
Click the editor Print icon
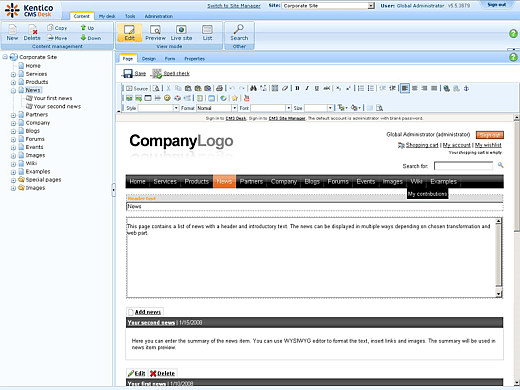tap(219, 88)
